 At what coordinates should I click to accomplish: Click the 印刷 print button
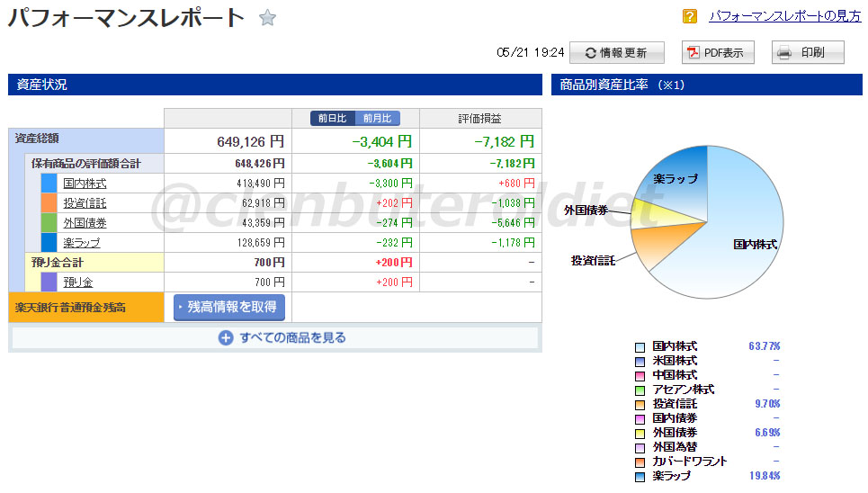[808, 52]
